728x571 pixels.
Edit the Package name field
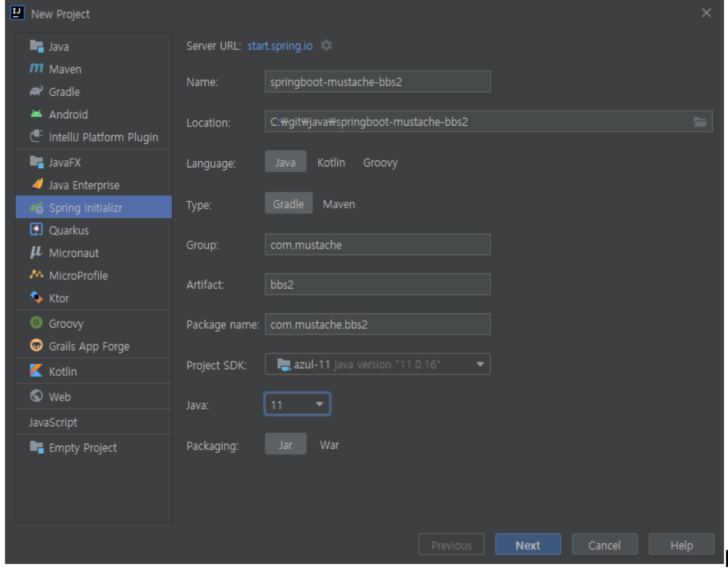(378, 324)
